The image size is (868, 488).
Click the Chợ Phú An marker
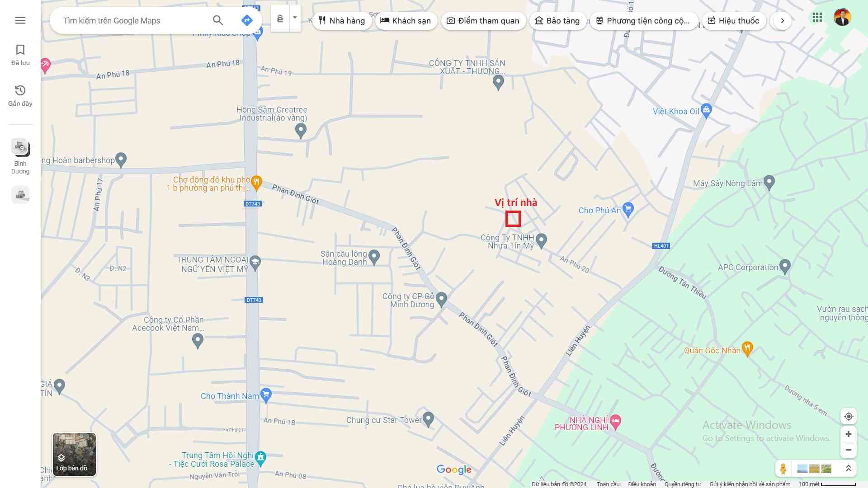627,209
